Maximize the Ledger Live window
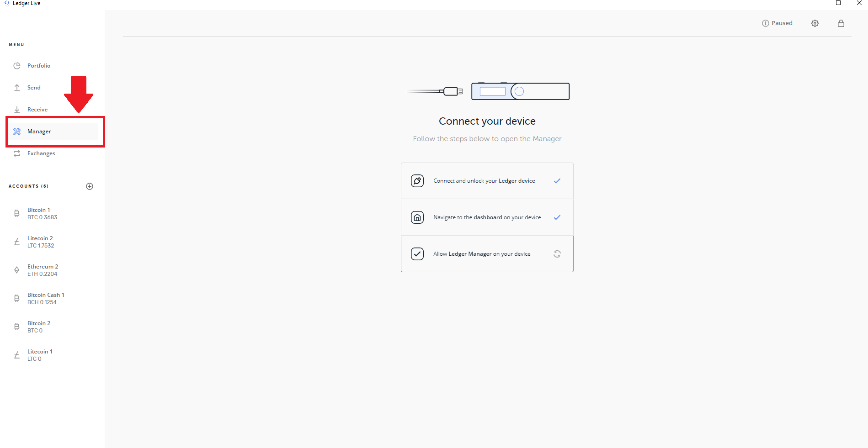 [838, 3]
